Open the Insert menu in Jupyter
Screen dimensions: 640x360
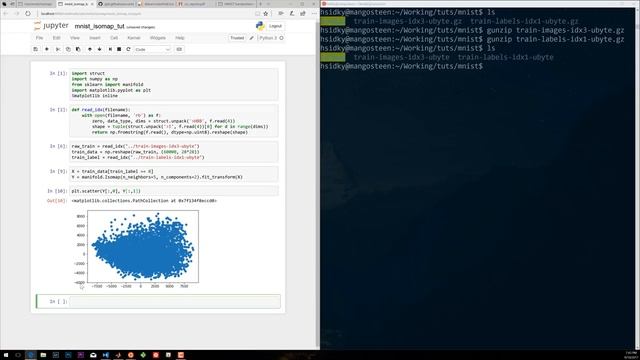click(95, 38)
